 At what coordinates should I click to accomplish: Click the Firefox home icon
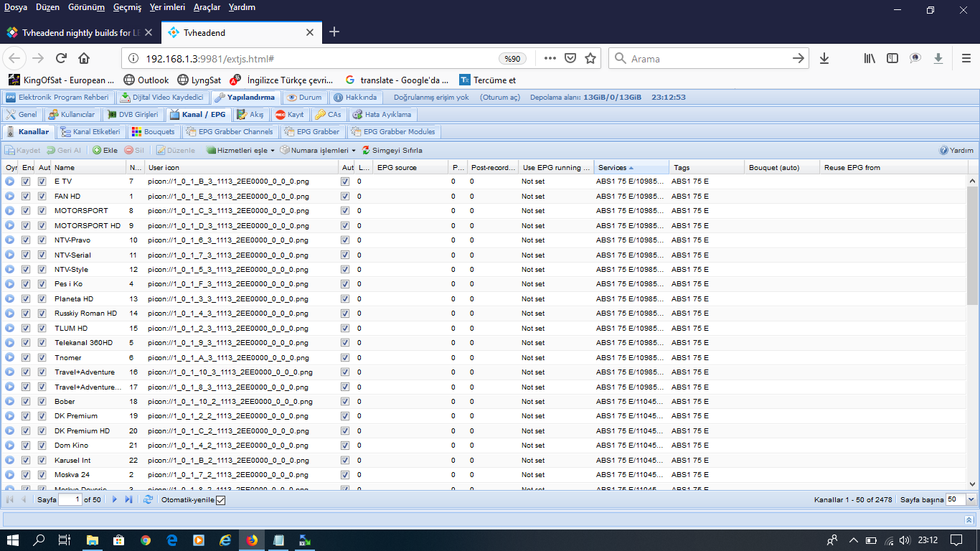click(84, 59)
